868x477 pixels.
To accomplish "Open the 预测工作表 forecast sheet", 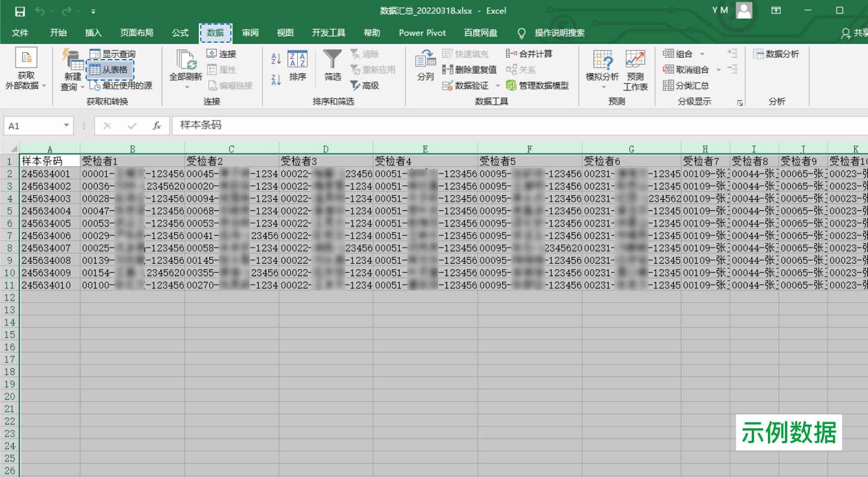I will [x=635, y=70].
